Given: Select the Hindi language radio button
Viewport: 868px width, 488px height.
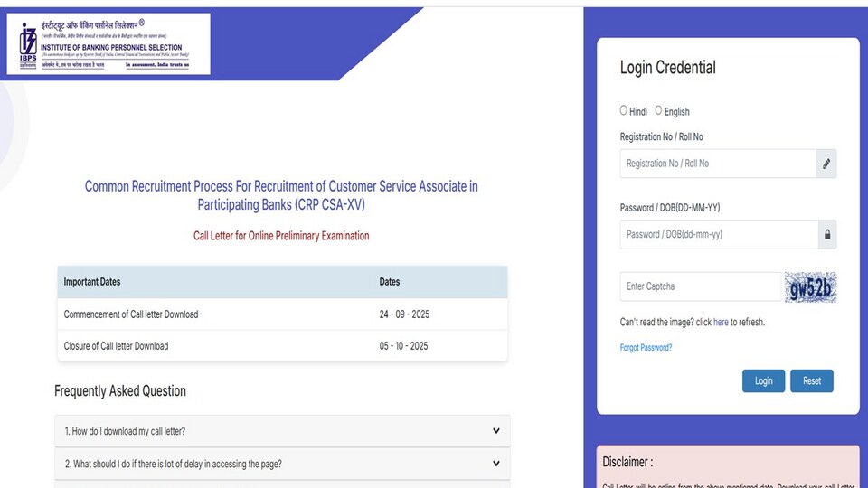Looking at the screenshot, I should [x=623, y=110].
